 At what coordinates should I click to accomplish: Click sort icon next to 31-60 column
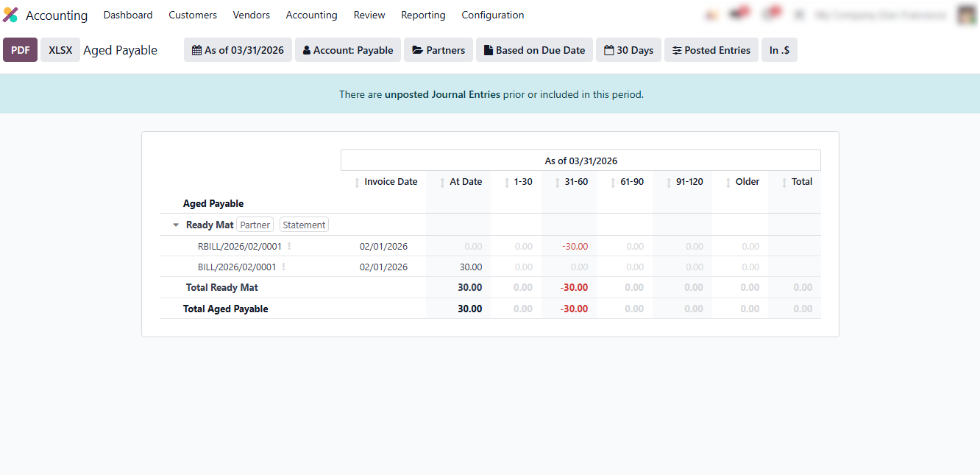pyautogui.click(x=557, y=183)
